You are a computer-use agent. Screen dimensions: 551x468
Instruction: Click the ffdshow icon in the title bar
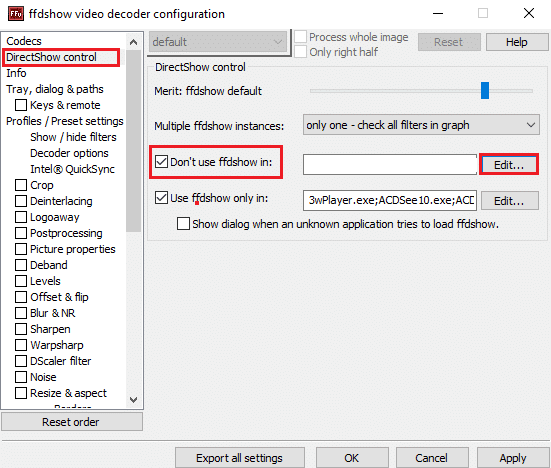pos(16,14)
